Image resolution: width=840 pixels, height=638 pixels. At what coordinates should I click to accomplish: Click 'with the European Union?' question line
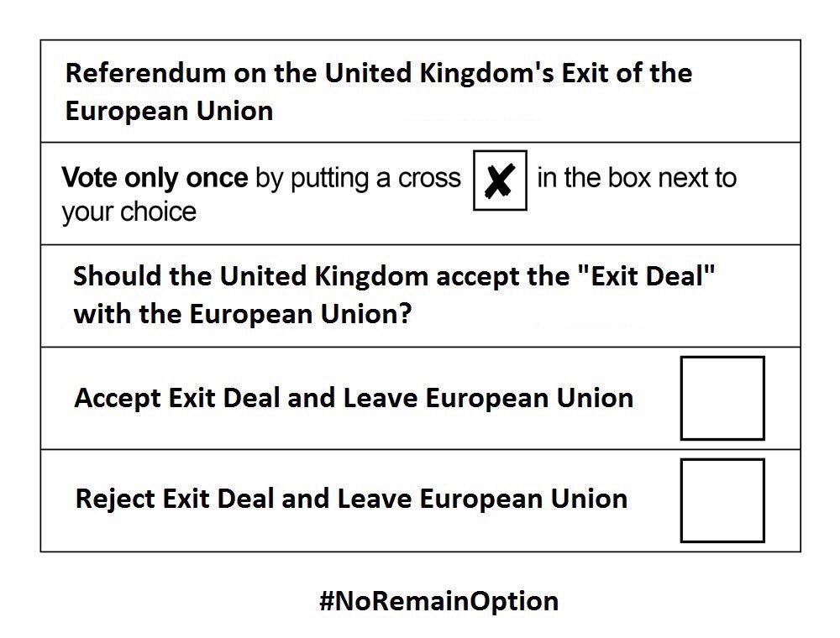click(x=243, y=314)
